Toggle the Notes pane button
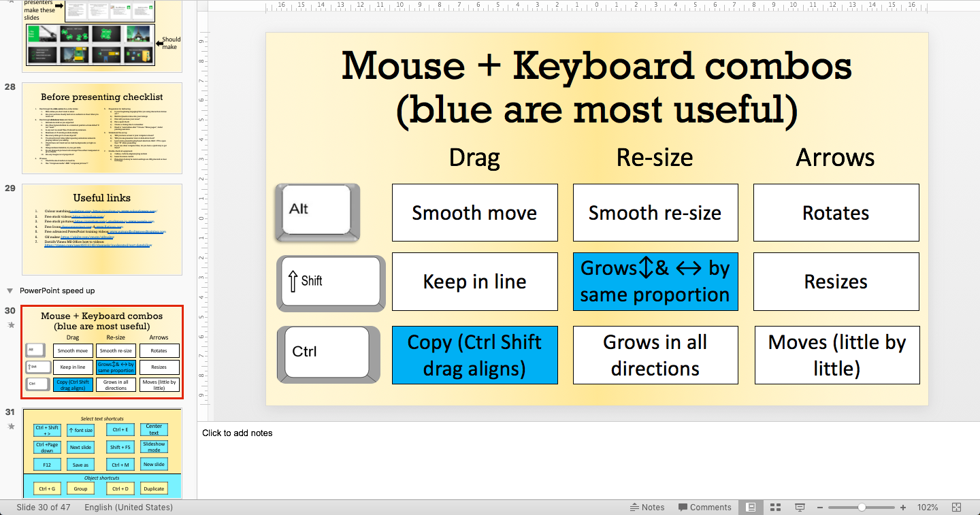The height and width of the screenshot is (515, 980). [647, 507]
